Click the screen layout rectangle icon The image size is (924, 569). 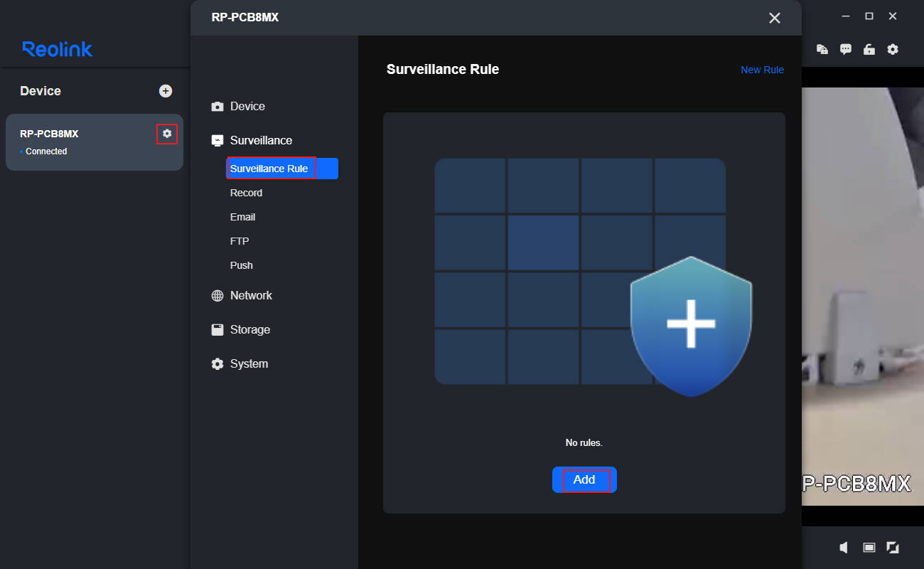pyautogui.click(x=869, y=547)
